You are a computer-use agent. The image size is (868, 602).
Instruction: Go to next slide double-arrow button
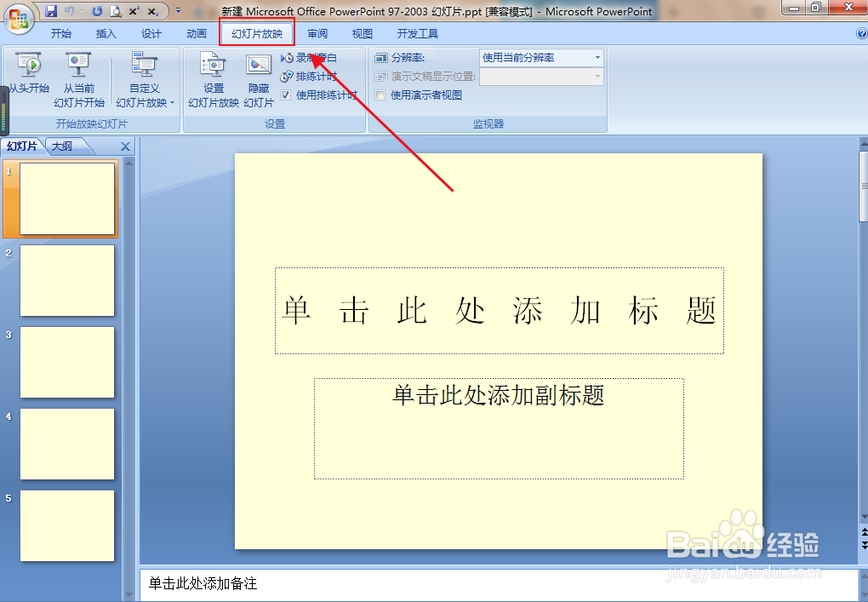864,544
